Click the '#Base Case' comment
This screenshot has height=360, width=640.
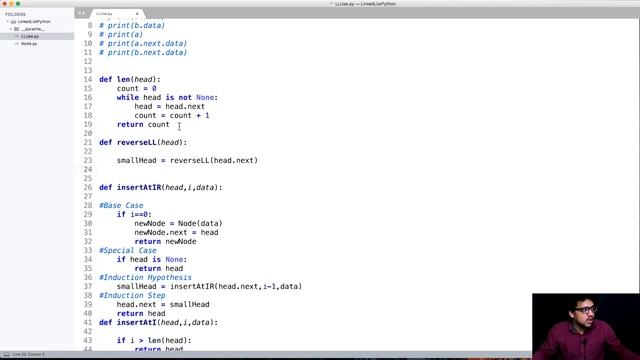121,205
